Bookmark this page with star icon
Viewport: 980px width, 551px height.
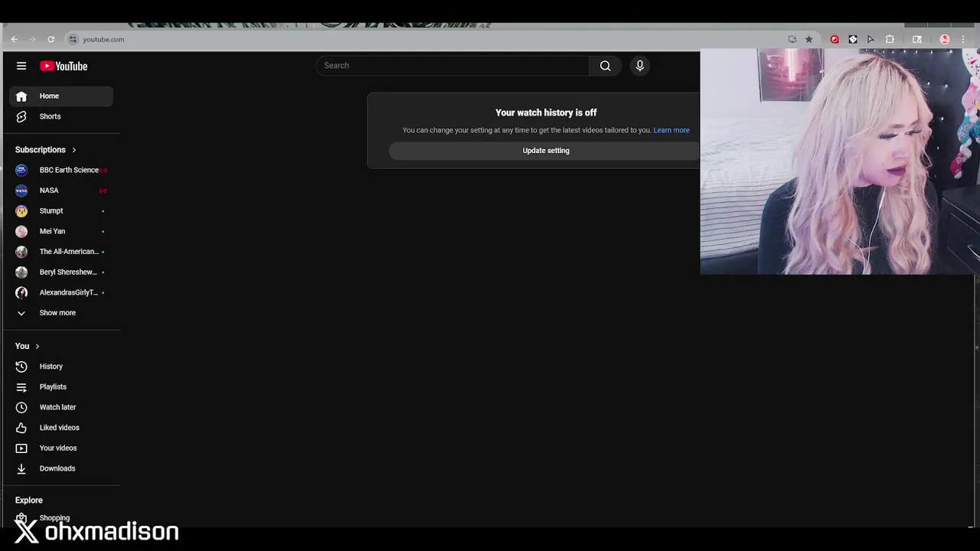click(808, 39)
